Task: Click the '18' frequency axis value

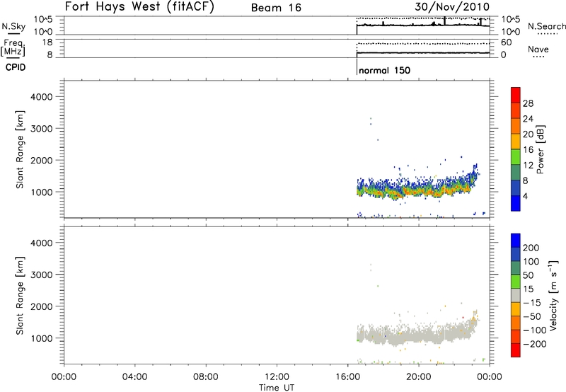Action: click(x=47, y=42)
